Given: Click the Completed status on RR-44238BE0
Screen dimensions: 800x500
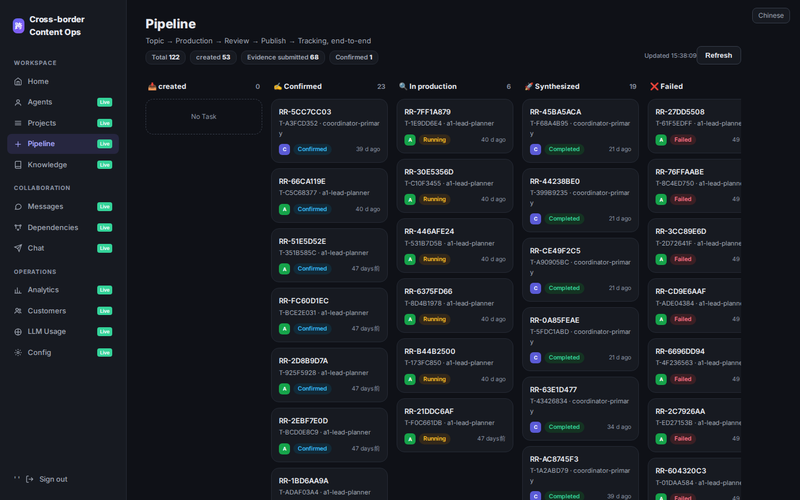Looking at the screenshot, I should 564,219.
